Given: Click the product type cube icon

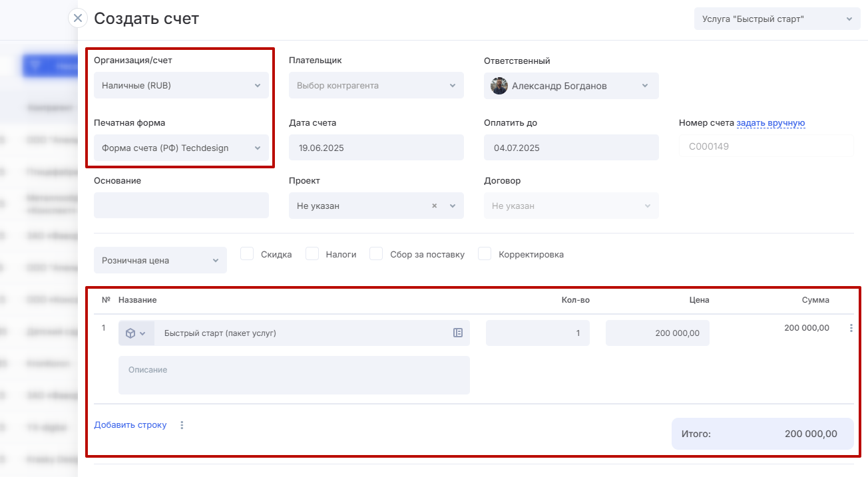Looking at the screenshot, I should pyautogui.click(x=131, y=333).
